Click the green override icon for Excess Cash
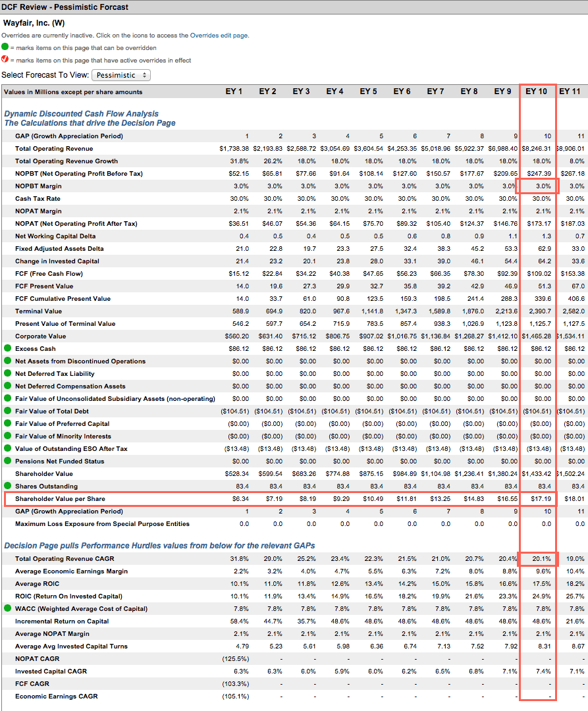Screen dimensions: 588x711 click(8, 348)
